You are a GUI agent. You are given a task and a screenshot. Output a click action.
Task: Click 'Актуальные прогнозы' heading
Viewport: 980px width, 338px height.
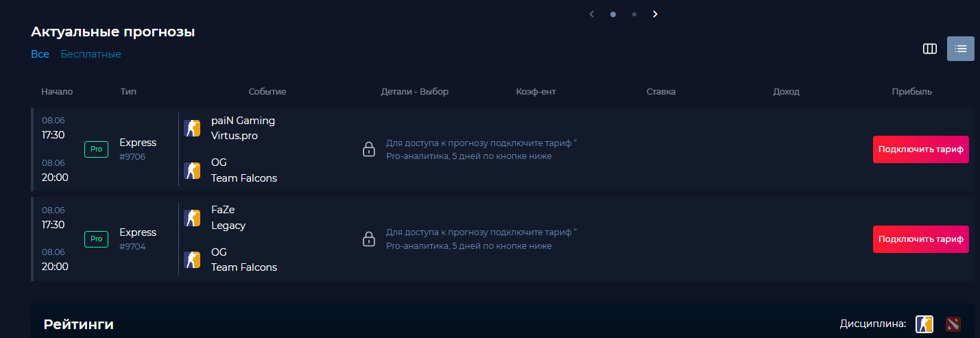[x=113, y=32]
